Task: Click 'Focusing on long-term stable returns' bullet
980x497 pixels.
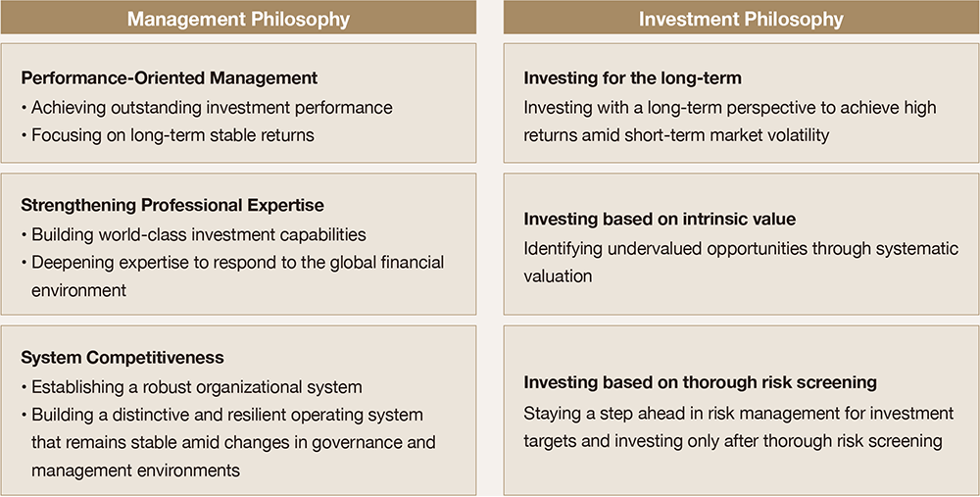Action: pyautogui.click(x=168, y=135)
